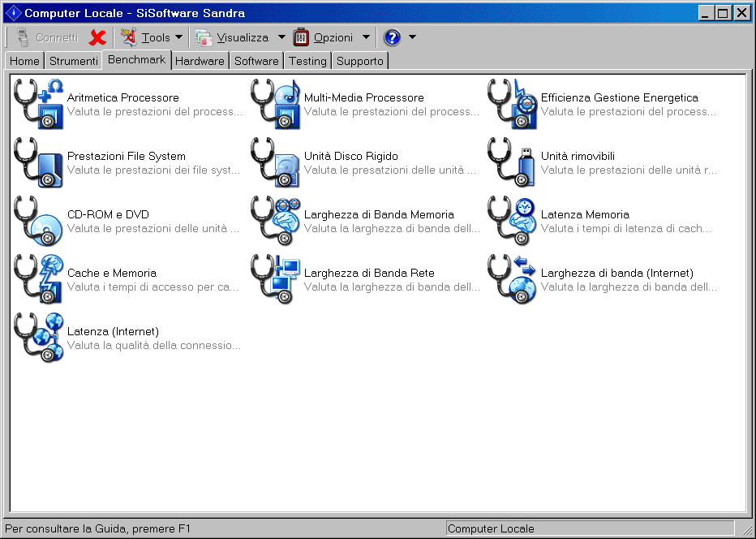Click the Connetti button label

coord(57,37)
